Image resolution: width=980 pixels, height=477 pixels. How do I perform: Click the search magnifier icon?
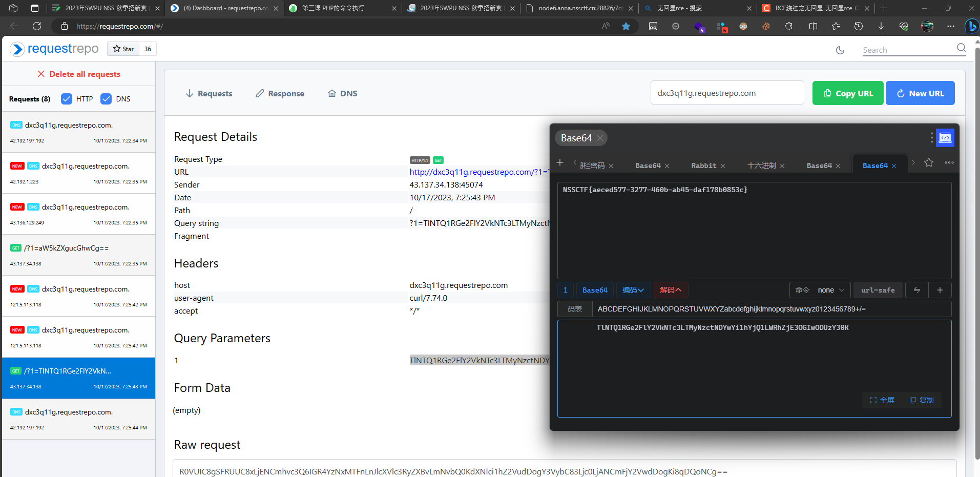pyautogui.click(x=961, y=48)
